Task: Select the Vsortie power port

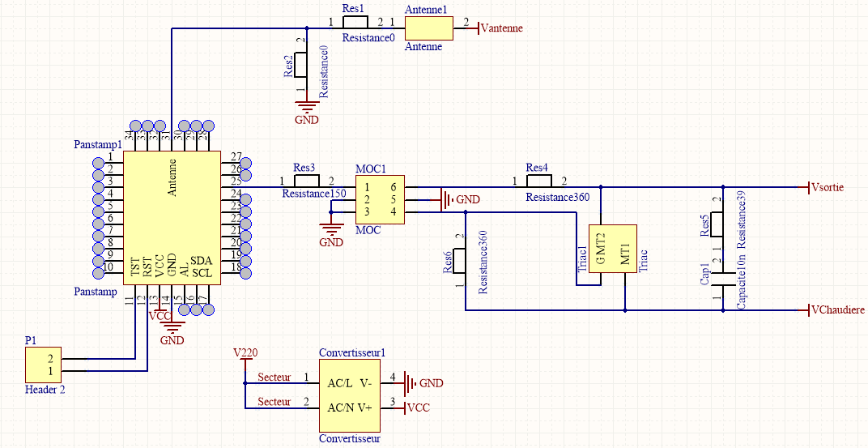Action: click(827, 187)
